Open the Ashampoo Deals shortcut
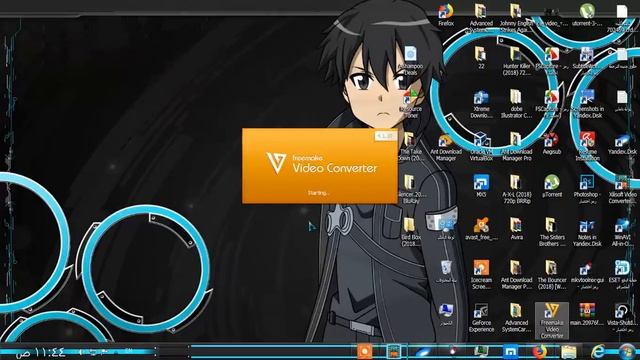640x360 pixels. click(410, 61)
